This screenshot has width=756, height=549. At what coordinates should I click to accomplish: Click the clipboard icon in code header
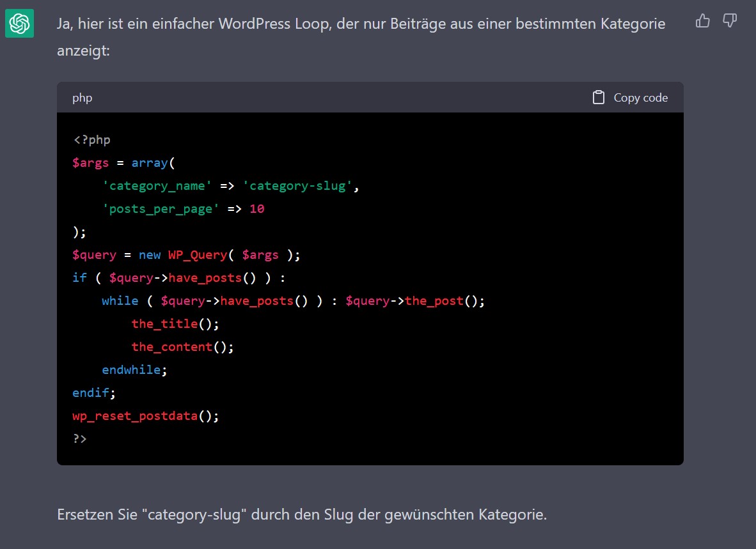(598, 98)
